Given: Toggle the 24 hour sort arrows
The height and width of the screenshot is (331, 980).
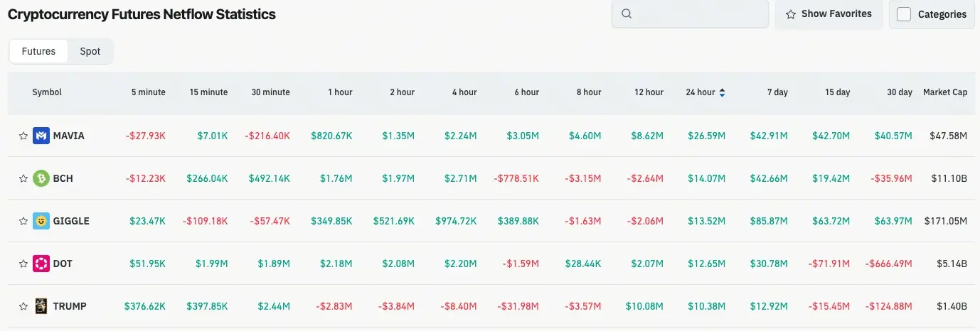Looking at the screenshot, I should pos(723,92).
